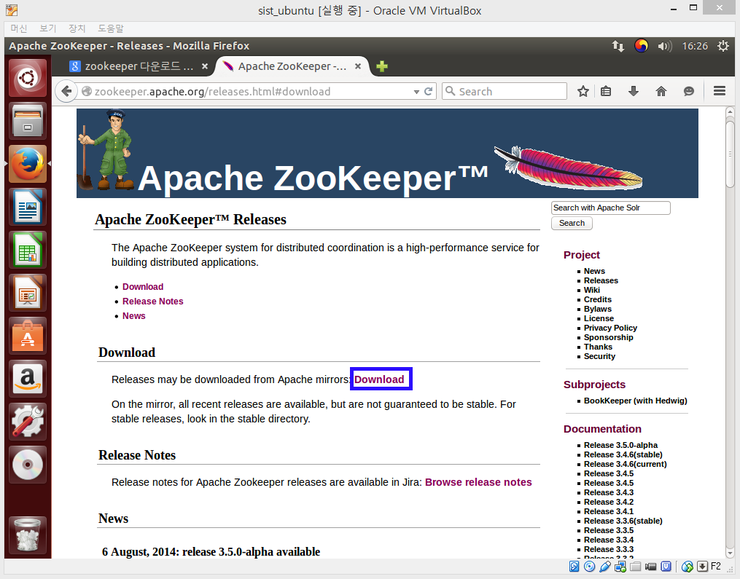Open the system gear session menu
This screenshot has height=579, width=740.
pyautogui.click(x=722, y=46)
